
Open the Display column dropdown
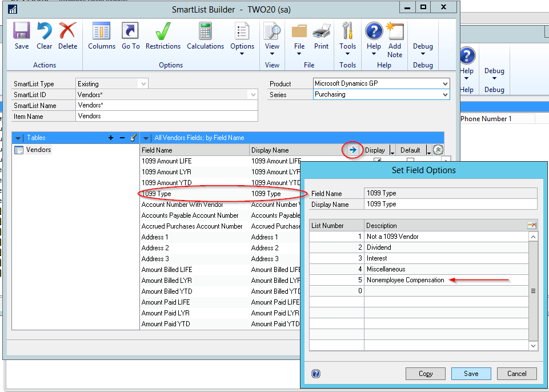[x=392, y=151]
